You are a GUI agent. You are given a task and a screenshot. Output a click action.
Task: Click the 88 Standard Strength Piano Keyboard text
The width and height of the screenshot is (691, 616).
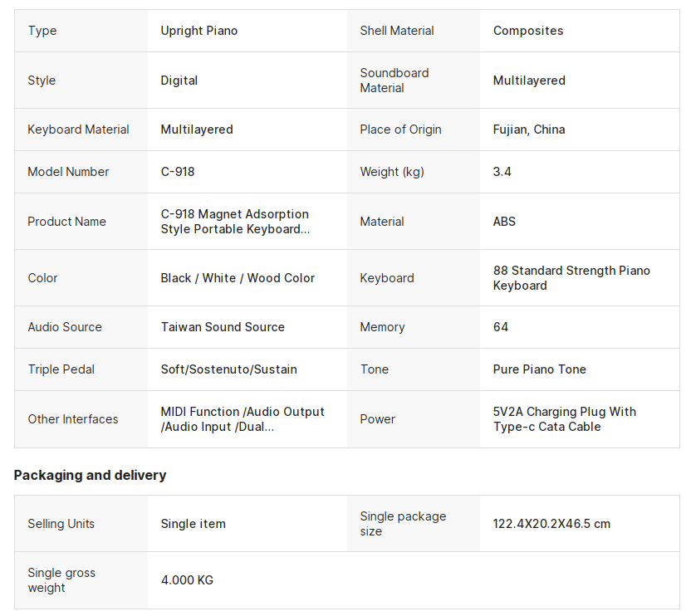571,278
